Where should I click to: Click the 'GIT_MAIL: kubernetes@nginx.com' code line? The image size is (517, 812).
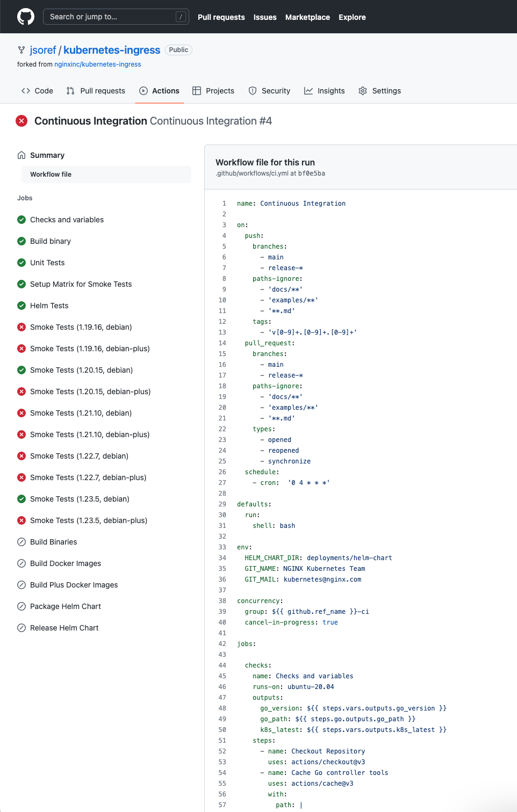(303, 579)
